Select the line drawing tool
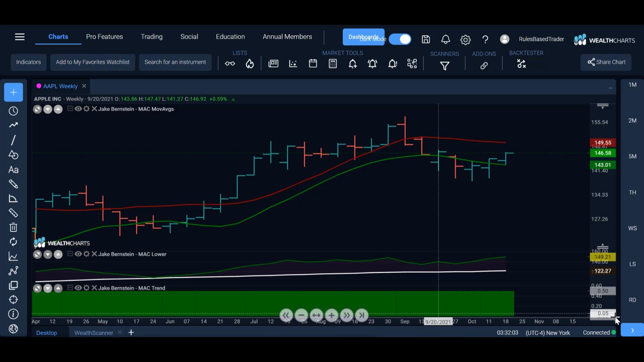This screenshot has height=362, width=644. 13,140
